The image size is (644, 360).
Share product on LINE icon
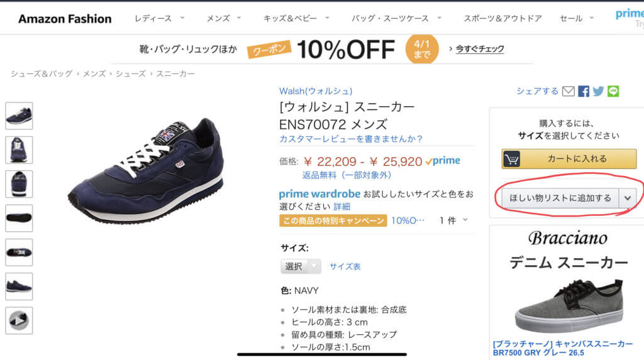point(613,91)
